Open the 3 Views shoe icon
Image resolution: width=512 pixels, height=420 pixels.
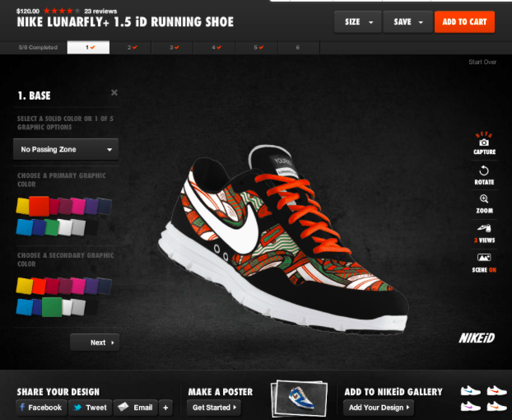click(x=484, y=229)
